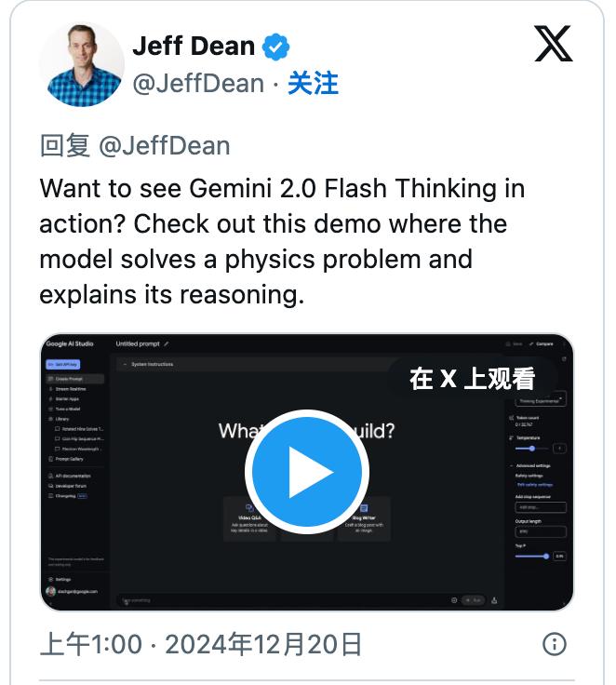This screenshot has width=616, height=685.
Task: View Jeff Dean's profile picture
Action: [x=82, y=64]
